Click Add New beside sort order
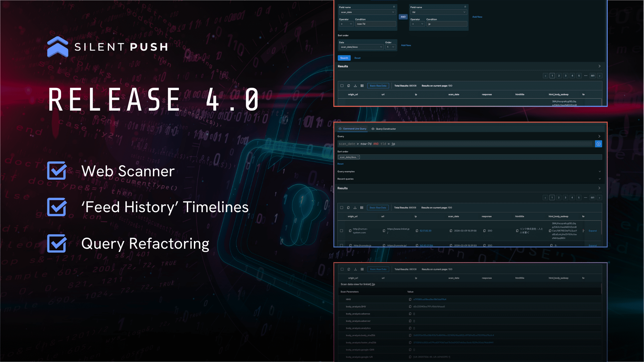 [406, 45]
